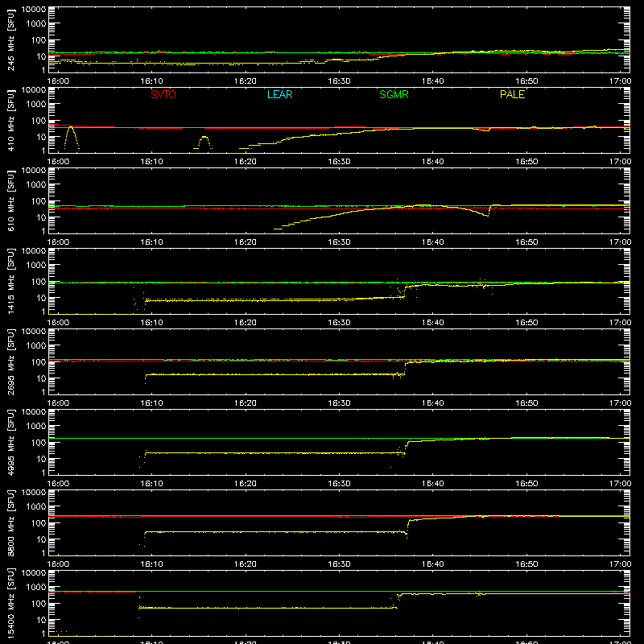644x644 pixels.
Task: Select the 8800 MHz [SFU] axis label
Action: [x=11, y=522]
